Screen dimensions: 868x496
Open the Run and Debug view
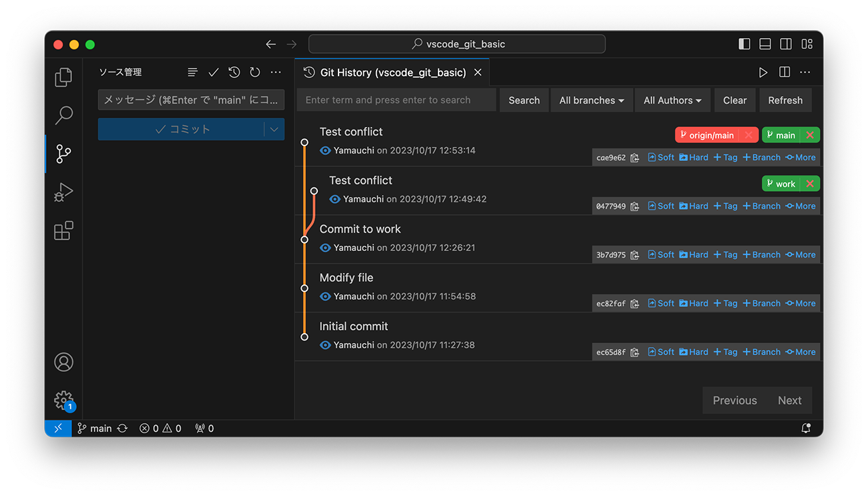(63, 192)
